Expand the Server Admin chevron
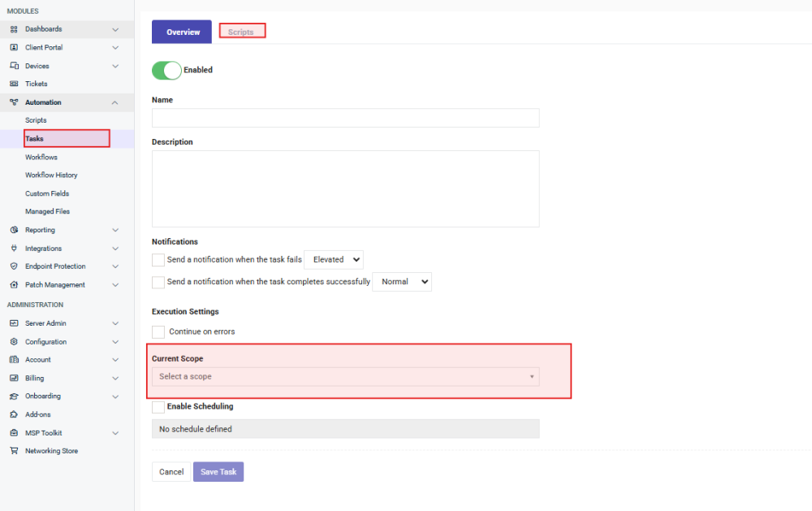 115,323
